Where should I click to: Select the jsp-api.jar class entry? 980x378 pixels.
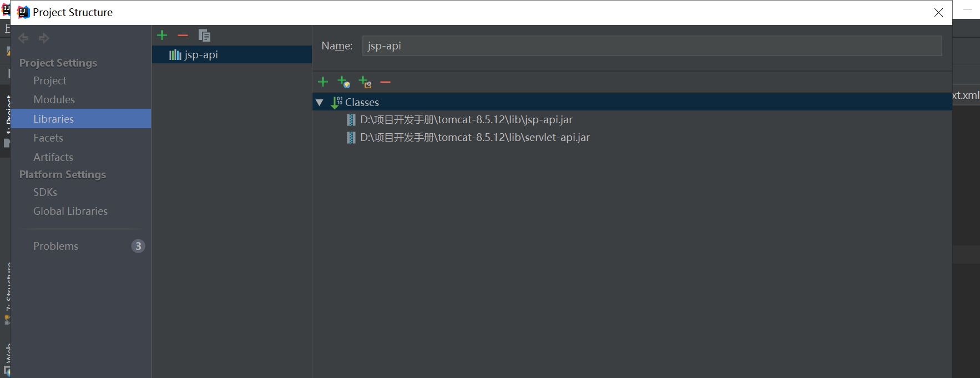click(466, 120)
